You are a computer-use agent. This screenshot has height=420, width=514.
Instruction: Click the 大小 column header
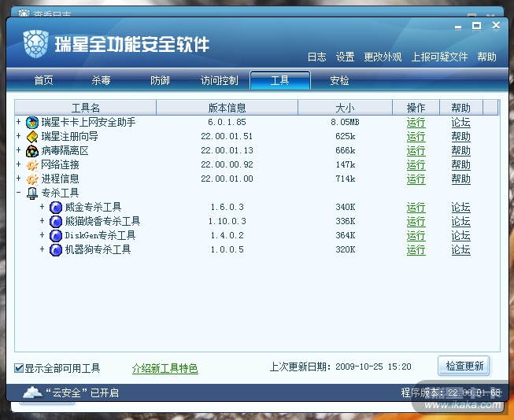click(x=346, y=108)
